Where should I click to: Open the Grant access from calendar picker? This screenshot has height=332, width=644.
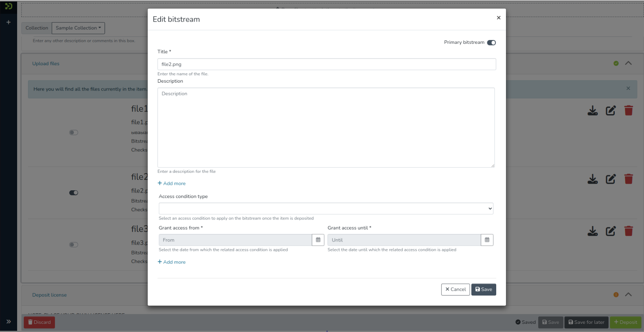(x=318, y=240)
